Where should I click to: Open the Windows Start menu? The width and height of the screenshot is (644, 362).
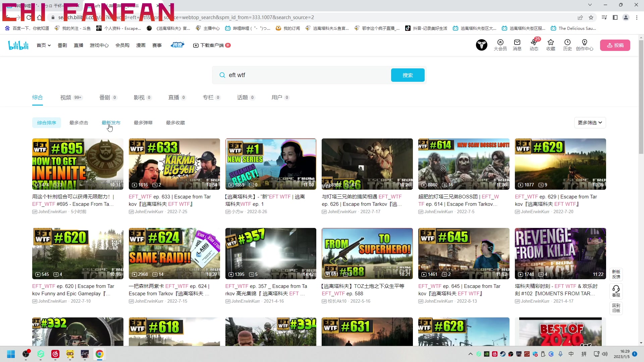11,354
